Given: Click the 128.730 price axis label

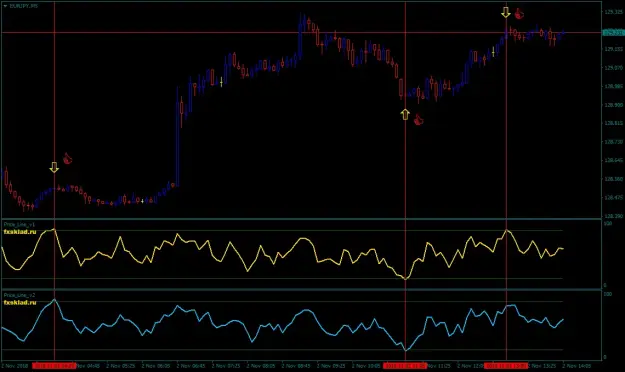Looking at the screenshot, I should [x=613, y=142].
